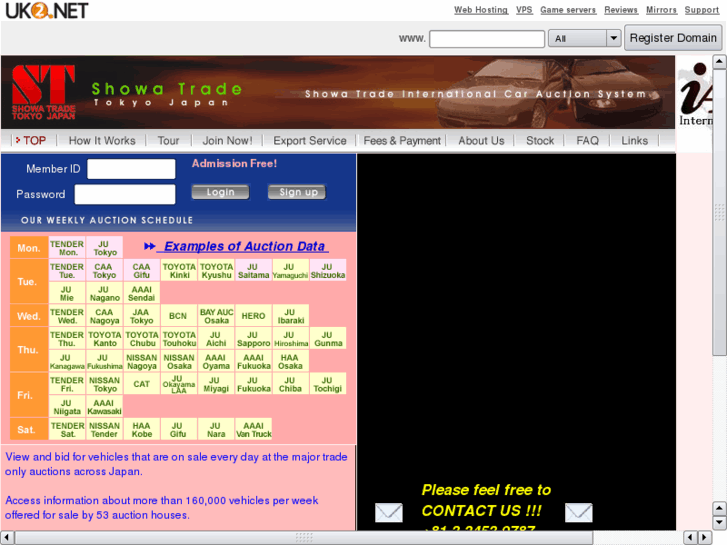Select TOYOTA Kanto schedule cell

(x=104, y=339)
